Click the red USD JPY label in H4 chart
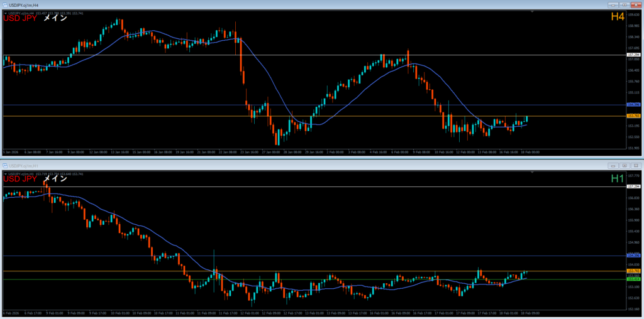644x319 pixels. click(19, 18)
